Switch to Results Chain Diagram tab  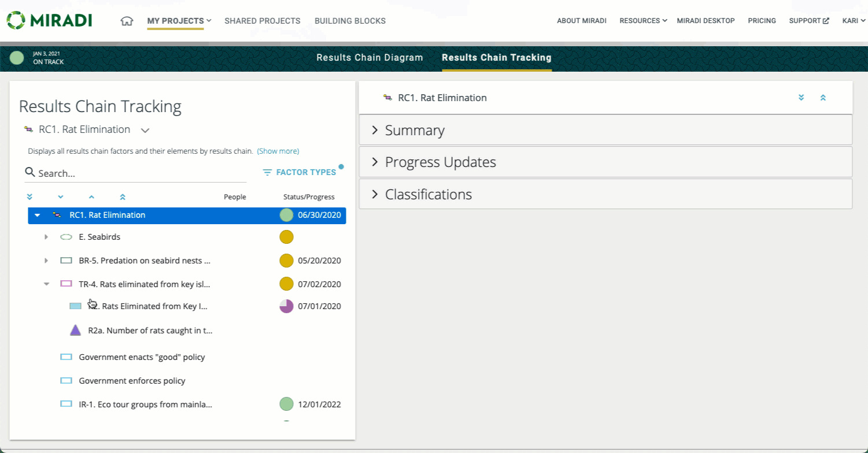(x=370, y=58)
